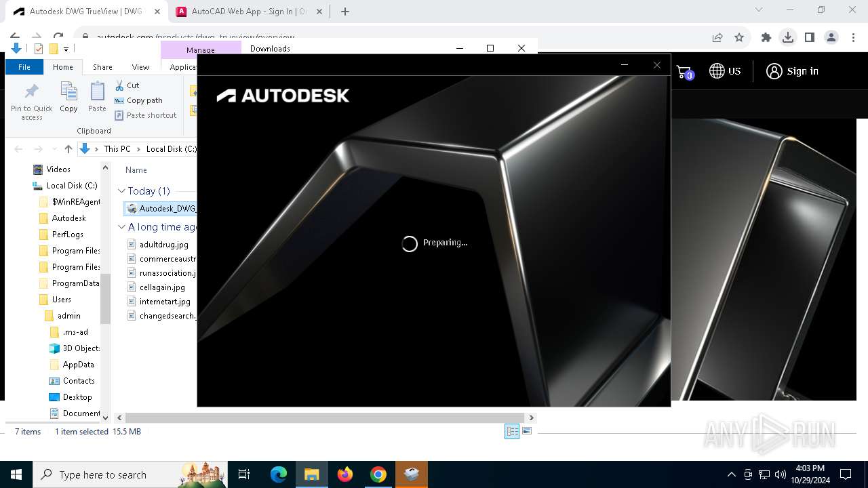Click This PC in the address path

(x=117, y=149)
